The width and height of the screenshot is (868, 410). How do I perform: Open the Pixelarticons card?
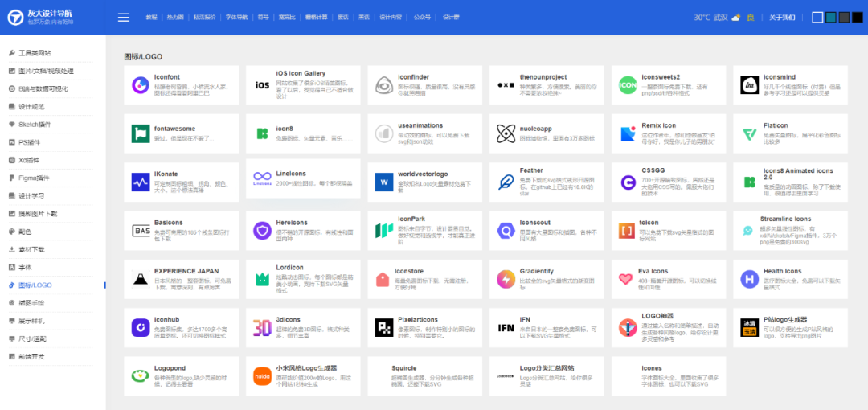(425, 327)
